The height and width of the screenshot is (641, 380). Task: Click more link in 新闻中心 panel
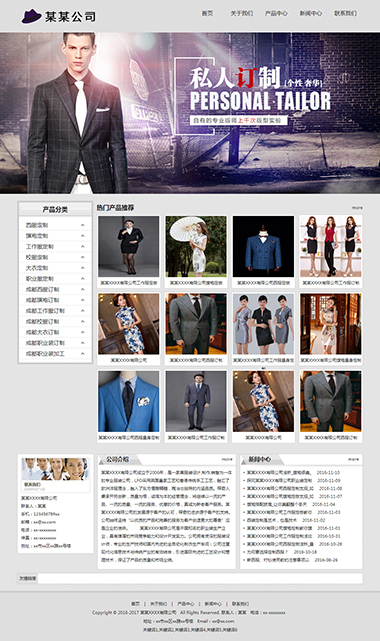[x=353, y=459]
